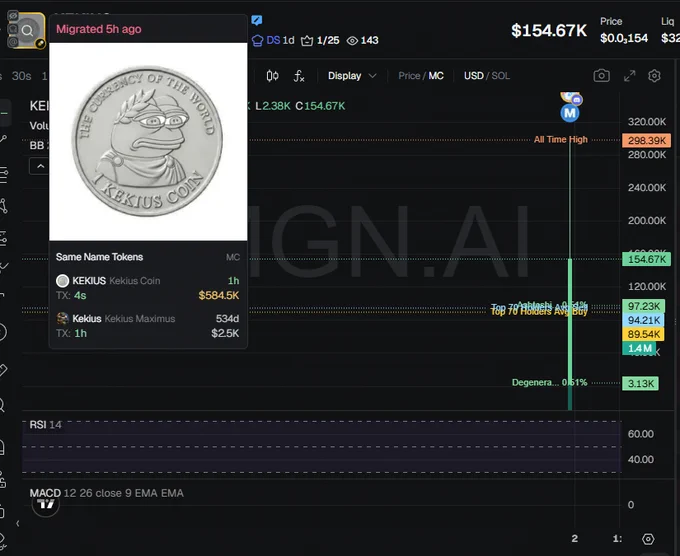
Task: Click the large Kekius Coin image
Action: coord(148,141)
